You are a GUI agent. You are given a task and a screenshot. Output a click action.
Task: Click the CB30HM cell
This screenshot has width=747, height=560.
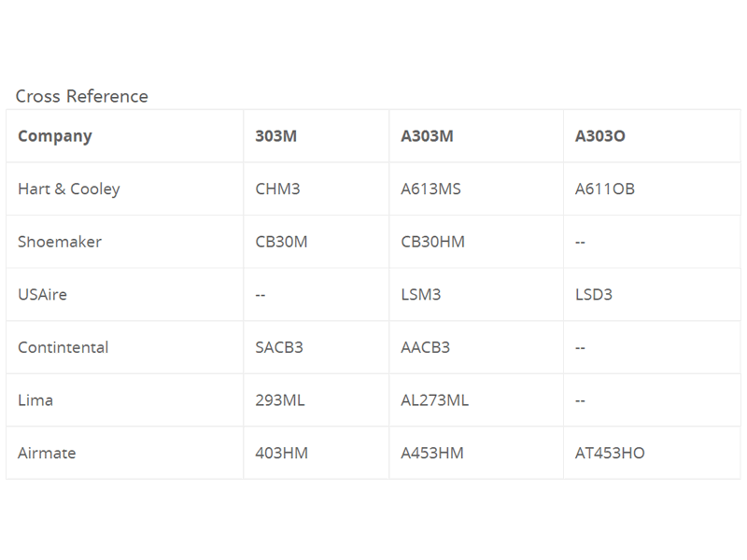pos(432,242)
